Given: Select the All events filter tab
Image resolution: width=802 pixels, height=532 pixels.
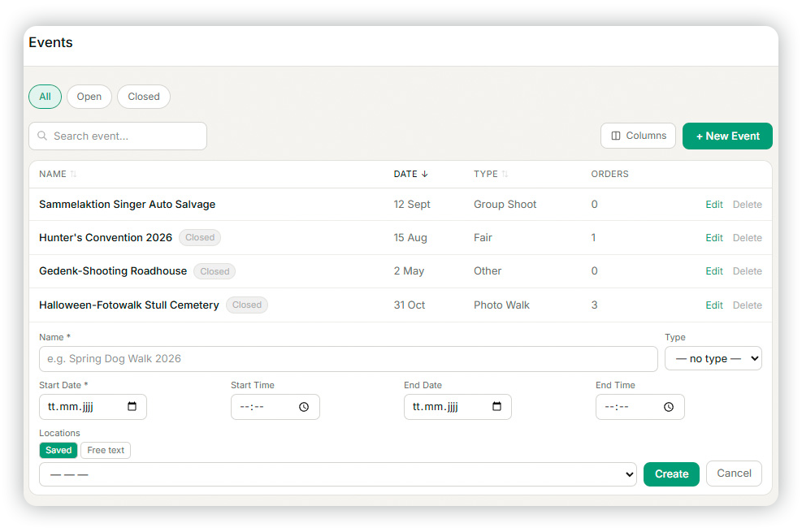Looking at the screenshot, I should pos(45,97).
